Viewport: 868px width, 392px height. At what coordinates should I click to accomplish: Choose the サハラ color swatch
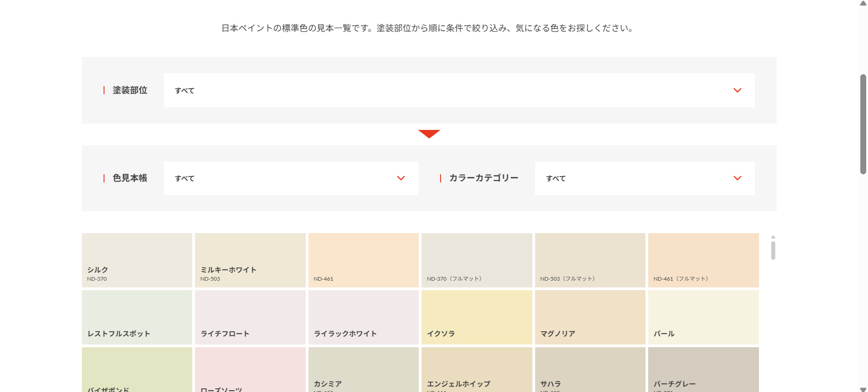coord(590,369)
